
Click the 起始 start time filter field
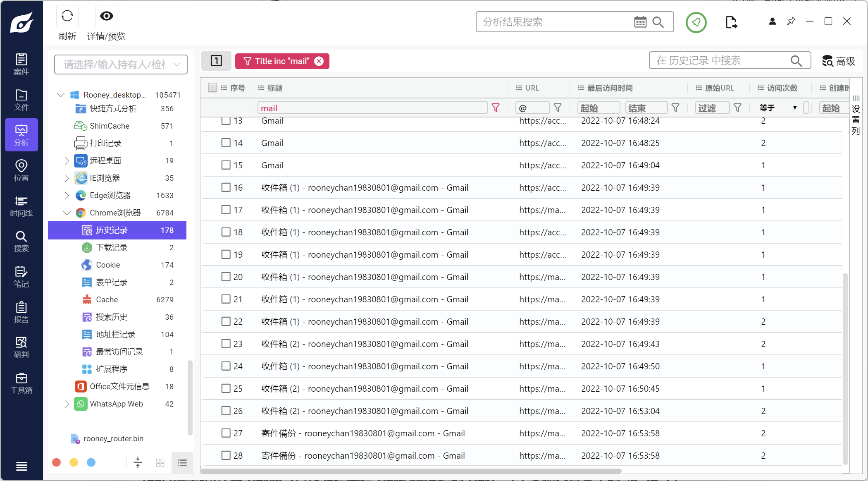click(599, 108)
